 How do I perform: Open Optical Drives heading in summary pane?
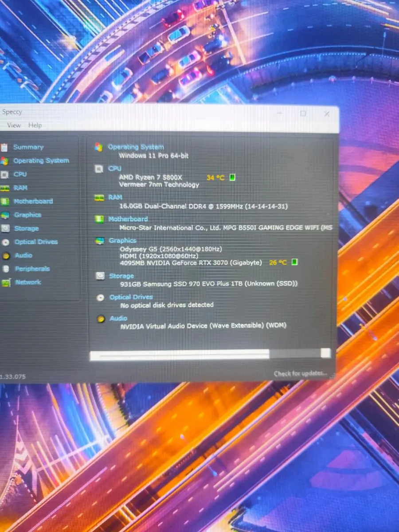(131, 297)
